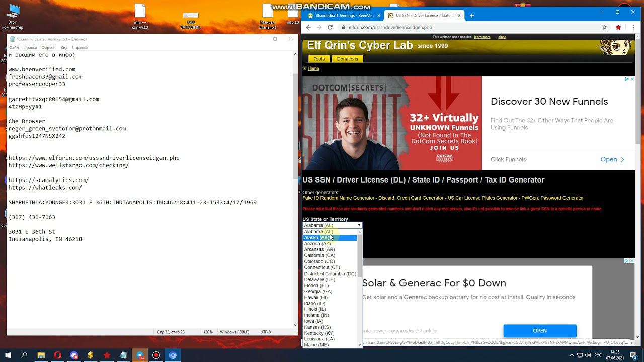Viewport: 644px width, 362px height.
Task: Switch to the Chromium browser taskbar icon
Action: (173, 355)
